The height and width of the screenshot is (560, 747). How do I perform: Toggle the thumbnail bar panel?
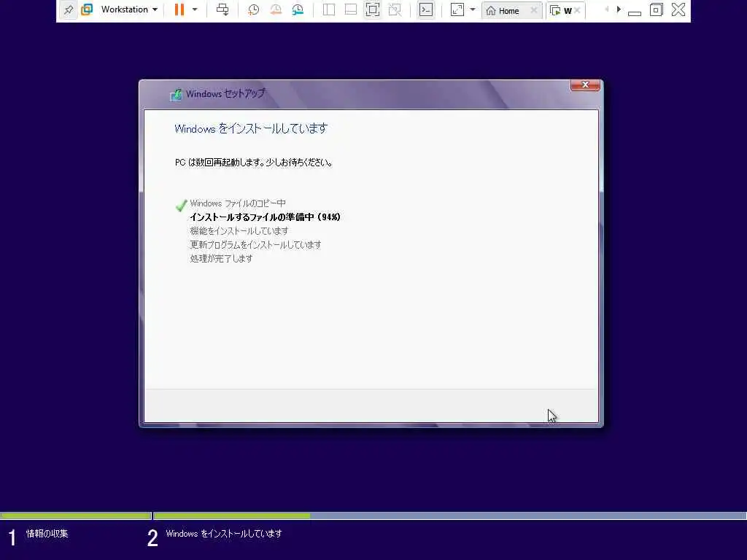[x=351, y=9]
